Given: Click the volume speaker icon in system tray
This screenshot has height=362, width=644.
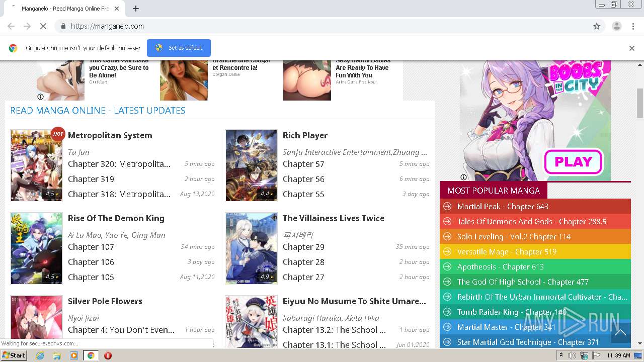Looking at the screenshot, I should pos(572,355).
